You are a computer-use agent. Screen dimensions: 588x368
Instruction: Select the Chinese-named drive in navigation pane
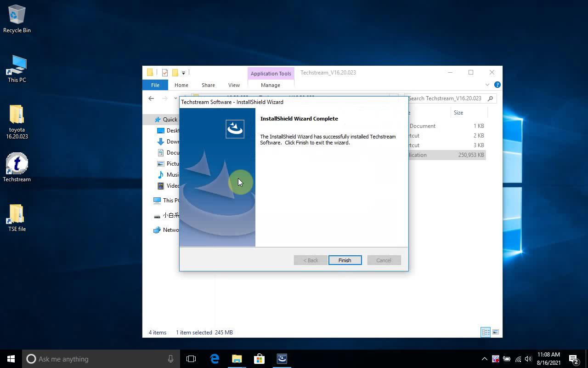pyautogui.click(x=166, y=215)
